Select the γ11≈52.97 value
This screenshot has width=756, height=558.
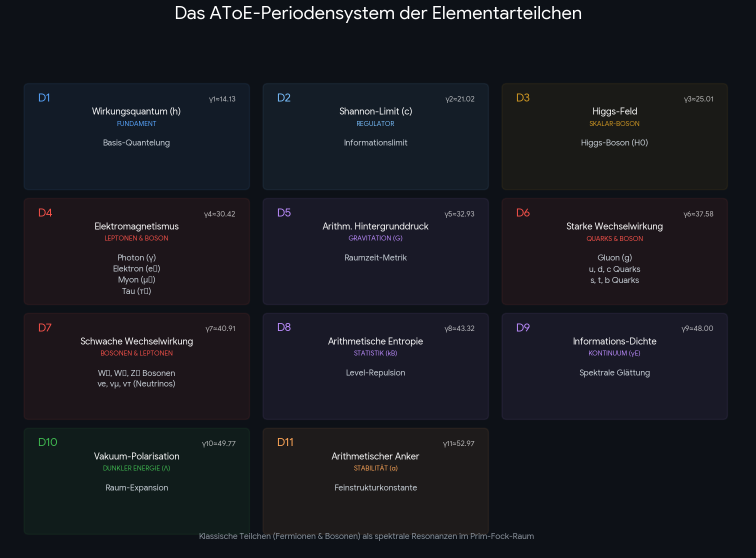tap(458, 443)
